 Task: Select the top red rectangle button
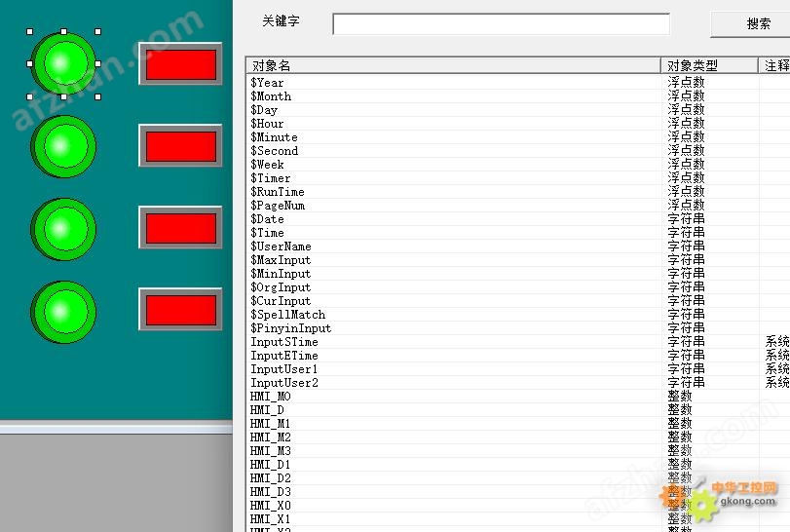[180, 64]
